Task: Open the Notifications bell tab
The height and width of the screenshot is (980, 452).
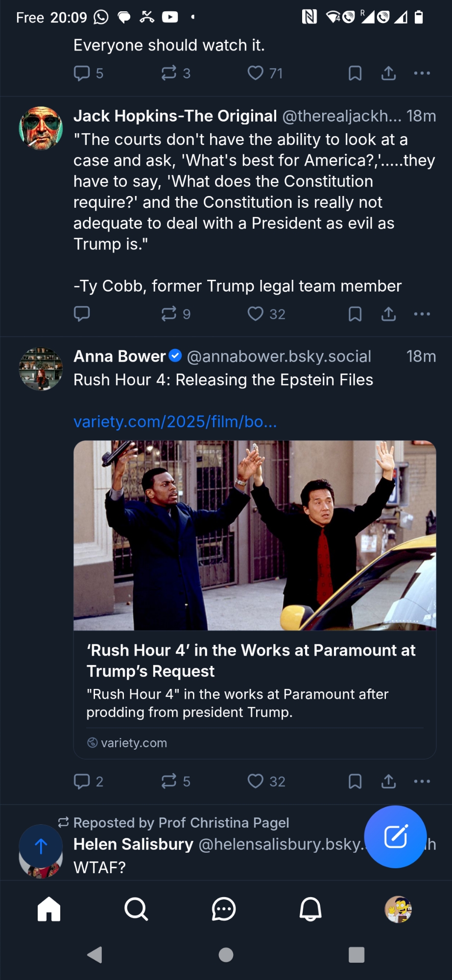Action: click(310, 909)
